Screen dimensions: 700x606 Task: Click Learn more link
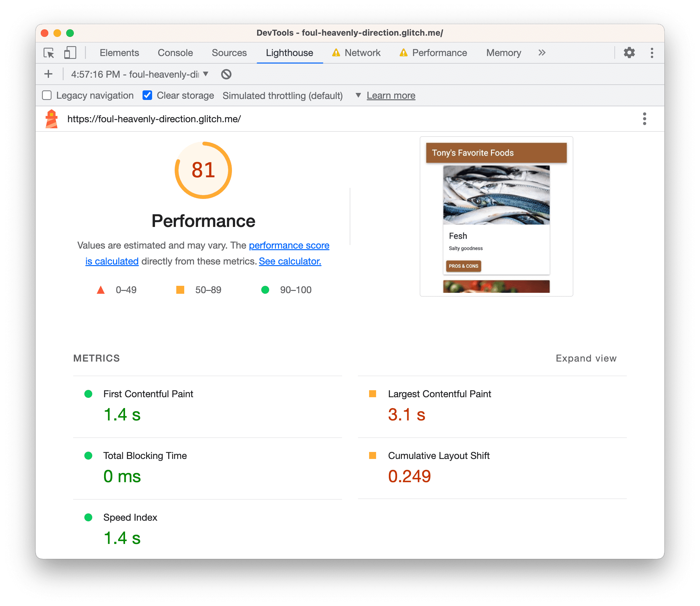392,95
